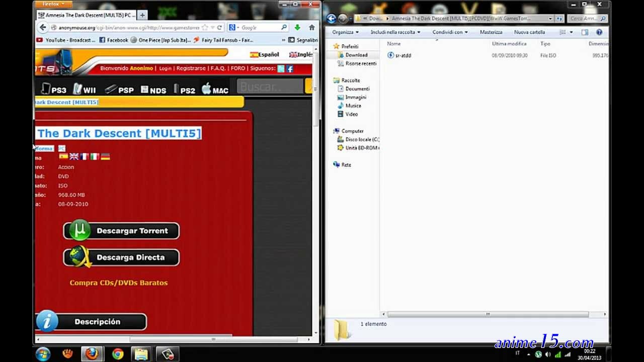The image size is (644, 362).
Task: Open the Condividi con dropdown
Action: point(450,32)
